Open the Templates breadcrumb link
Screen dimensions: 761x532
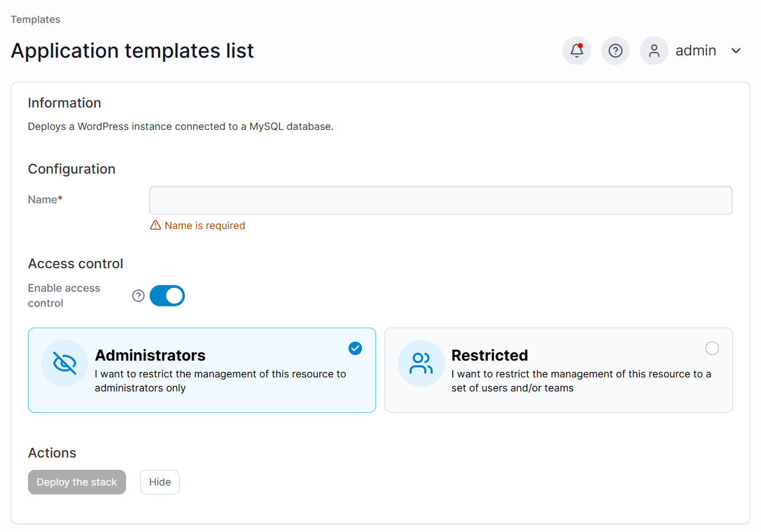35,19
